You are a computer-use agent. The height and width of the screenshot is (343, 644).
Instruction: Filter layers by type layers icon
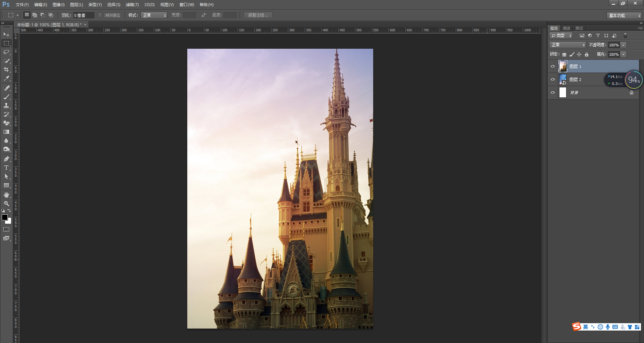[598, 35]
